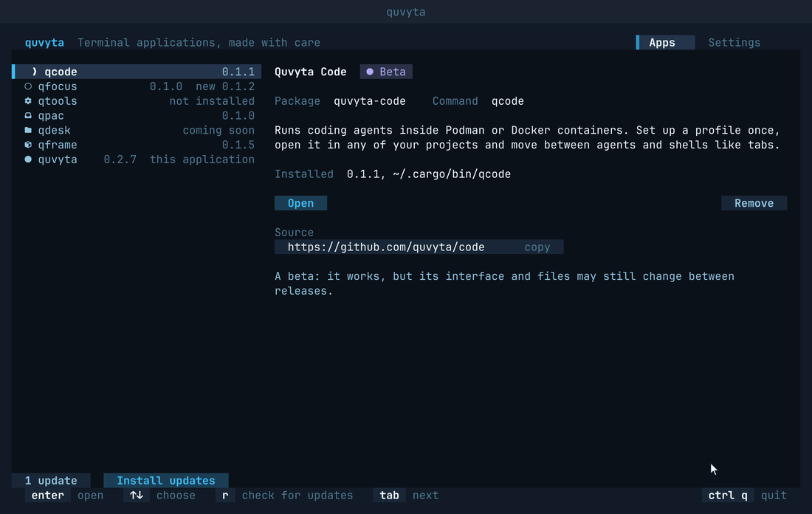812x514 pixels.
Task: Switch to the Settings tab
Action: point(734,43)
